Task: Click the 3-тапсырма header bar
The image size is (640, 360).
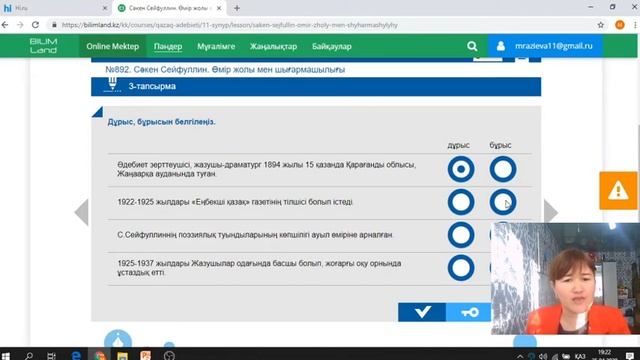Action: tap(316, 87)
